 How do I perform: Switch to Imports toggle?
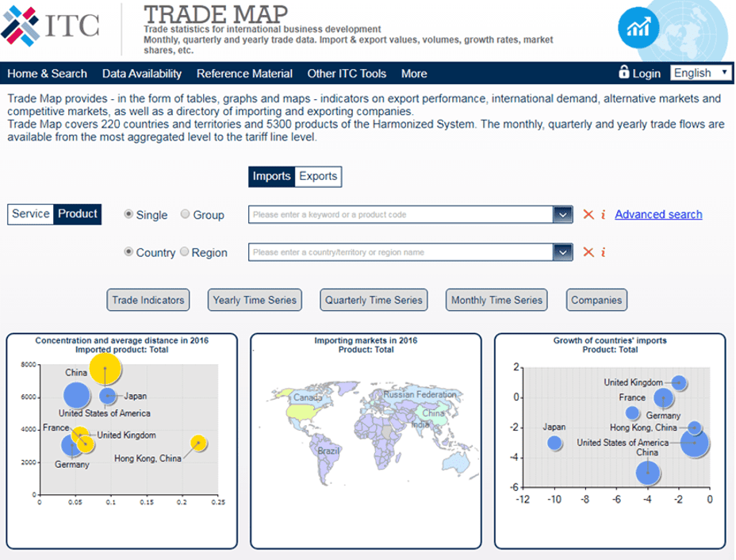272,177
